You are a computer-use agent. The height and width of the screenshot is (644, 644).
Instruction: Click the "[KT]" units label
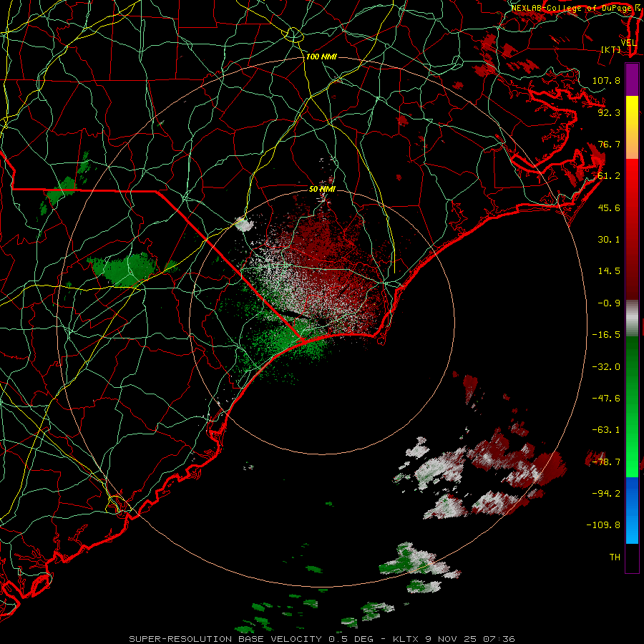point(611,49)
